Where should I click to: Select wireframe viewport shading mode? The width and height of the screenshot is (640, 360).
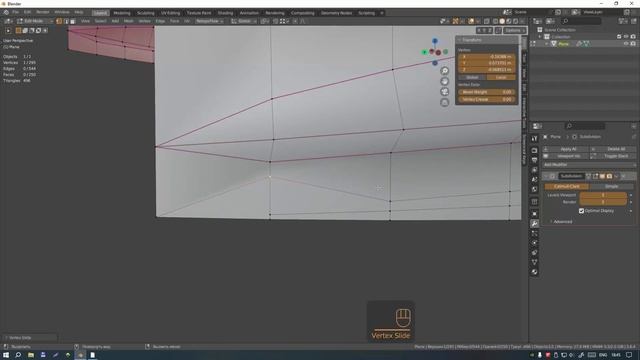click(495, 21)
